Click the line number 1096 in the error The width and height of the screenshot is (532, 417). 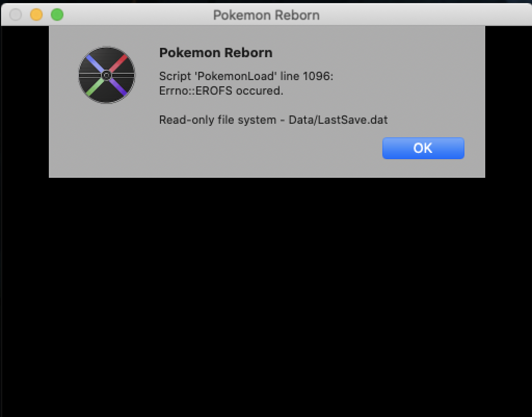tap(316, 76)
